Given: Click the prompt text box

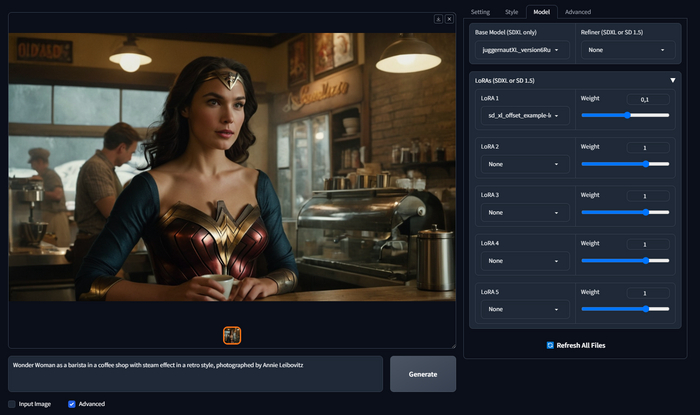Looking at the screenshot, I should 196,374.
